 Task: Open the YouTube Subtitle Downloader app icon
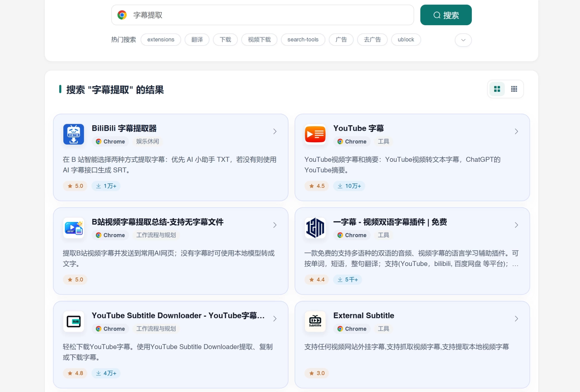coord(74,321)
